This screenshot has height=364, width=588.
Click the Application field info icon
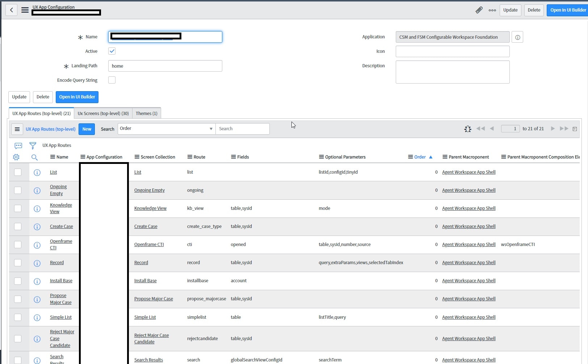[517, 37]
